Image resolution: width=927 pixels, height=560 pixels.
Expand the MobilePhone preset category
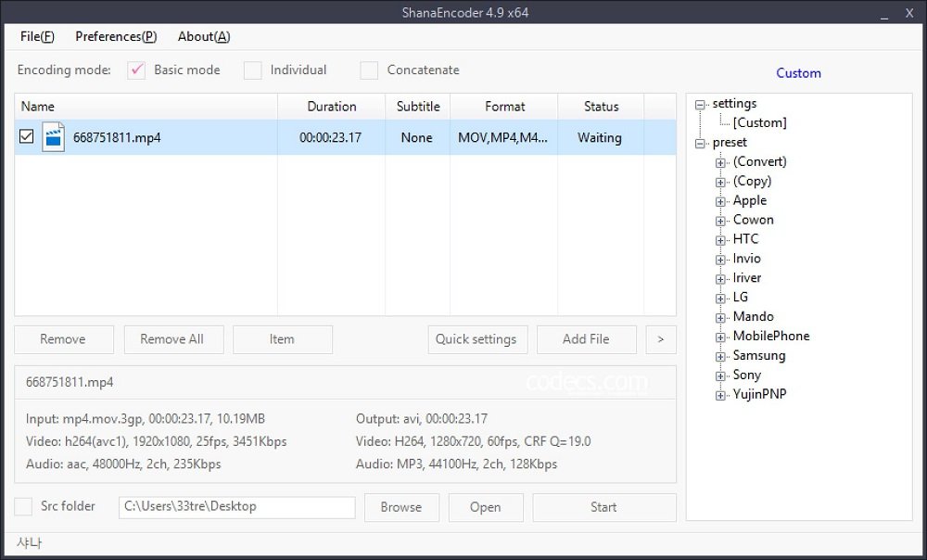coord(720,337)
